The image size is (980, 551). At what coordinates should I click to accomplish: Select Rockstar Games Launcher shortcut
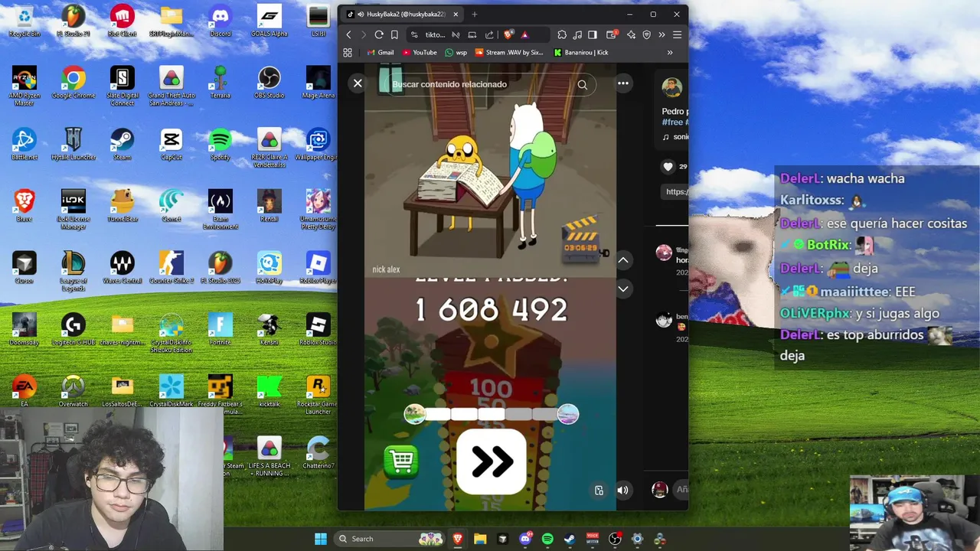(x=318, y=395)
